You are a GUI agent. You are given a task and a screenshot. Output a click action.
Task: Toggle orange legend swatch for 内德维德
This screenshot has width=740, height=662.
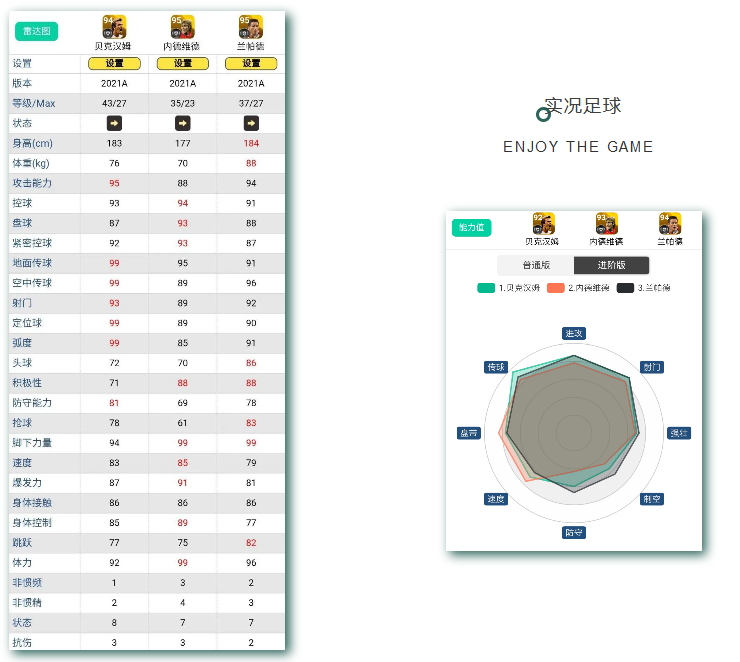point(555,288)
